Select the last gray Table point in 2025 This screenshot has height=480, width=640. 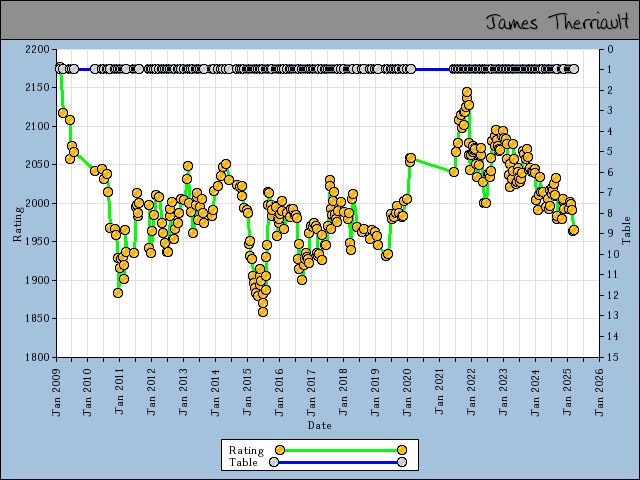[x=574, y=69]
